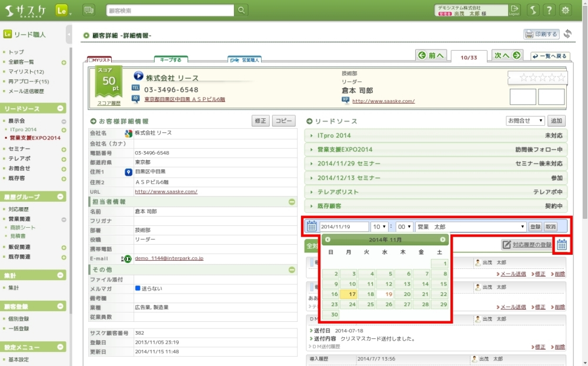This screenshot has height=366, width=588.
Task: Click the refresh arrows icon
Action: coord(567,34)
